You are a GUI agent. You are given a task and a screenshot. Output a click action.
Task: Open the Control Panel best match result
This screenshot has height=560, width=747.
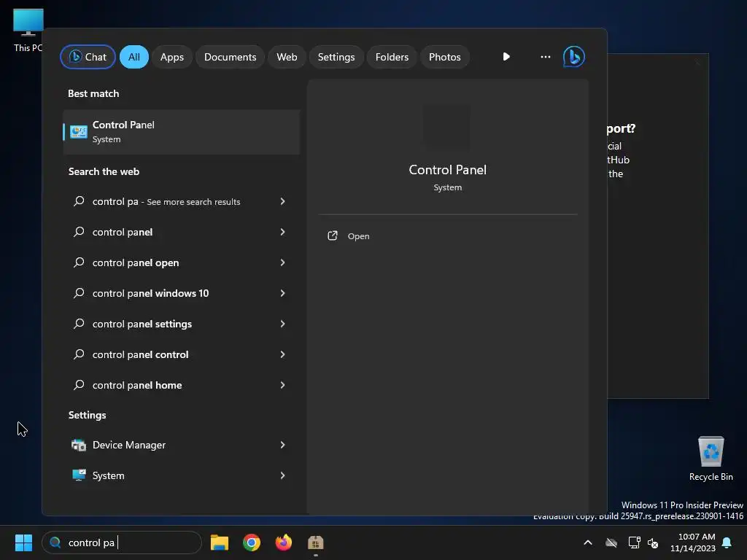click(181, 132)
